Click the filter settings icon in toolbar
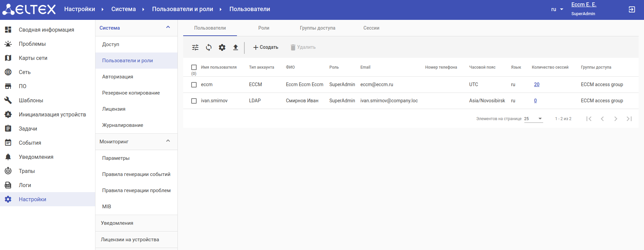The image size is (644, 250). 195,47
